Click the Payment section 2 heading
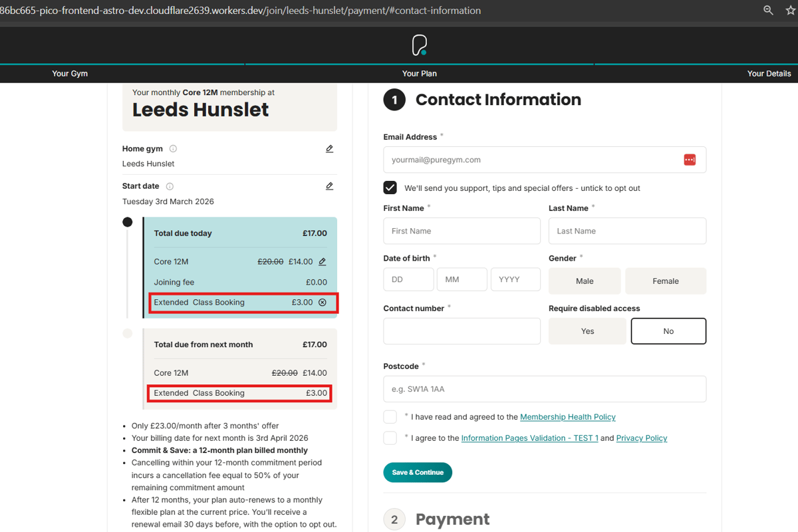 coord(452,519)
